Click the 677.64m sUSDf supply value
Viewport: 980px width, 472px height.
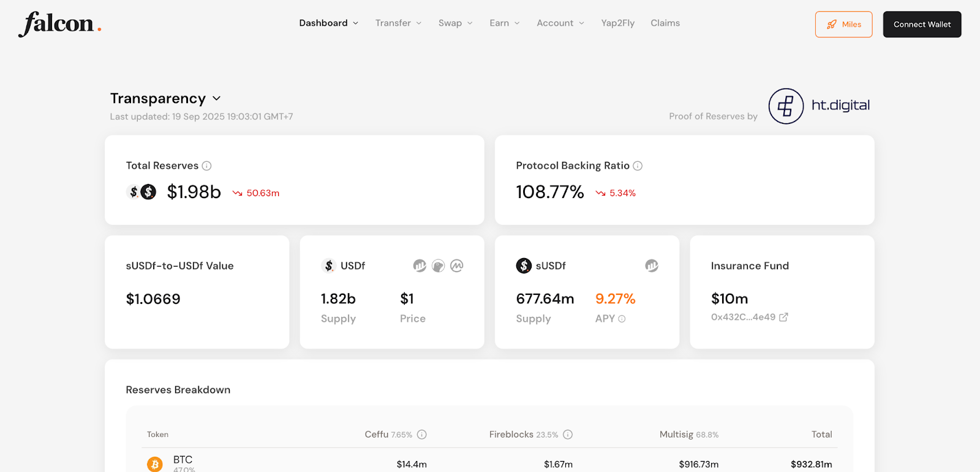coord(545,299)
